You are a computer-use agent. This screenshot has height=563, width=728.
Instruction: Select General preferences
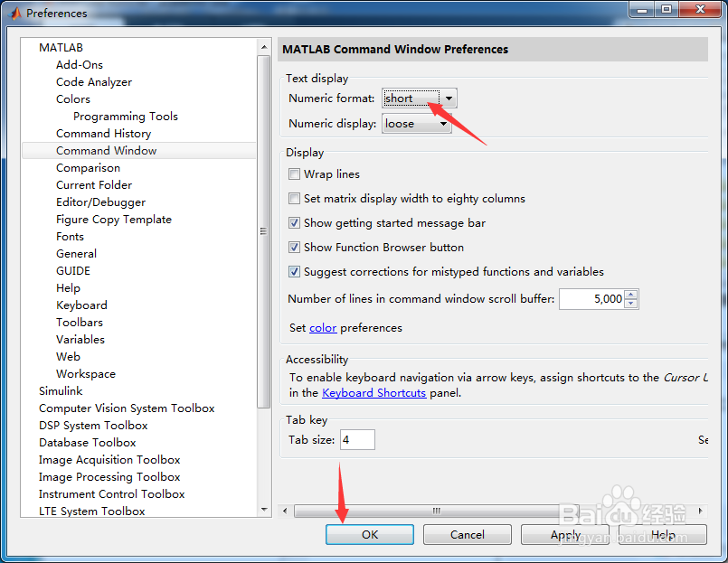(76, 254)
